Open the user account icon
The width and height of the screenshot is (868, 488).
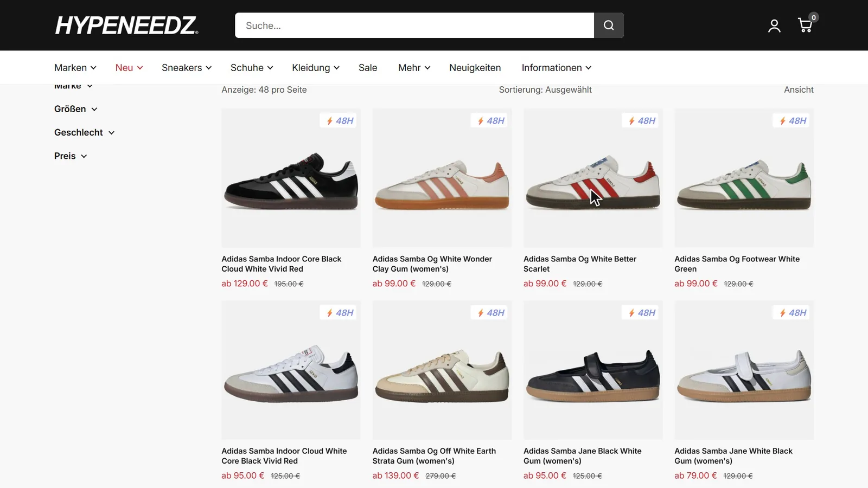[x=774, y=25]
